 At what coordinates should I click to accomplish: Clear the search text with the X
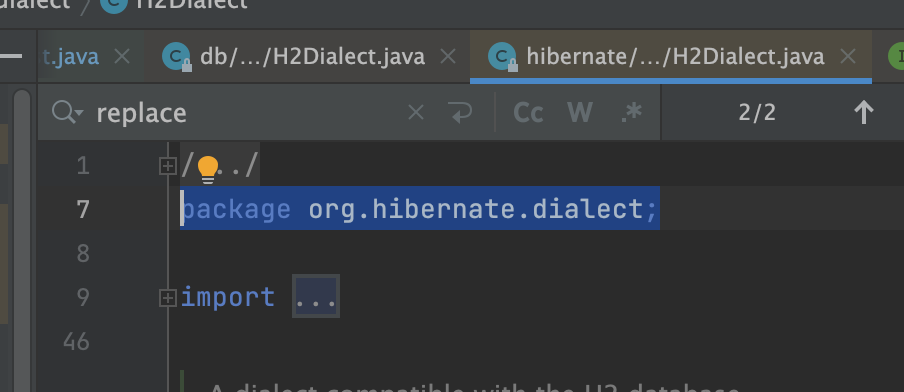(416, 112)
